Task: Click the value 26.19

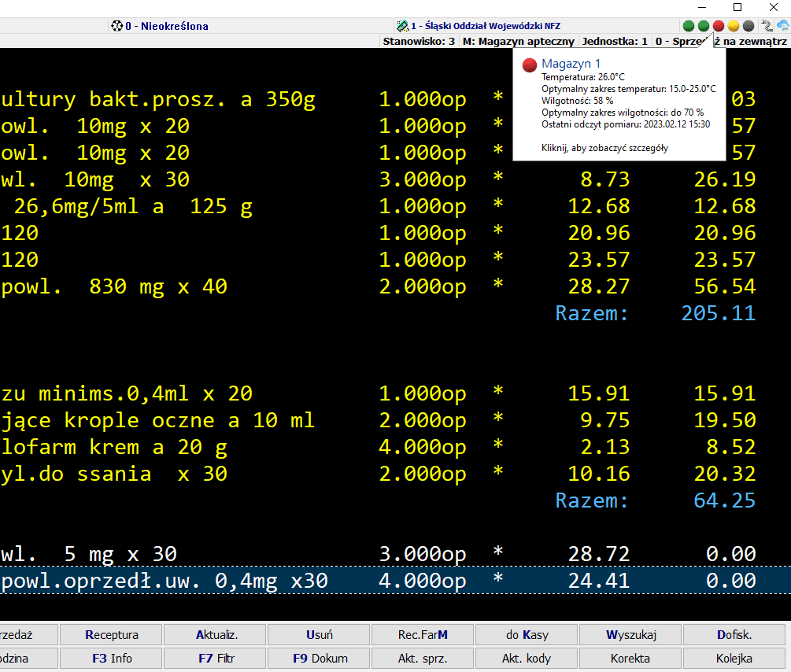Action: tap(725, 179)
